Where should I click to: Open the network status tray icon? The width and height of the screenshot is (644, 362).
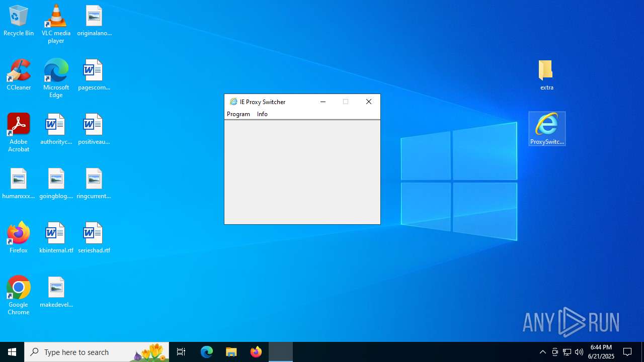[x=567, y=352]
